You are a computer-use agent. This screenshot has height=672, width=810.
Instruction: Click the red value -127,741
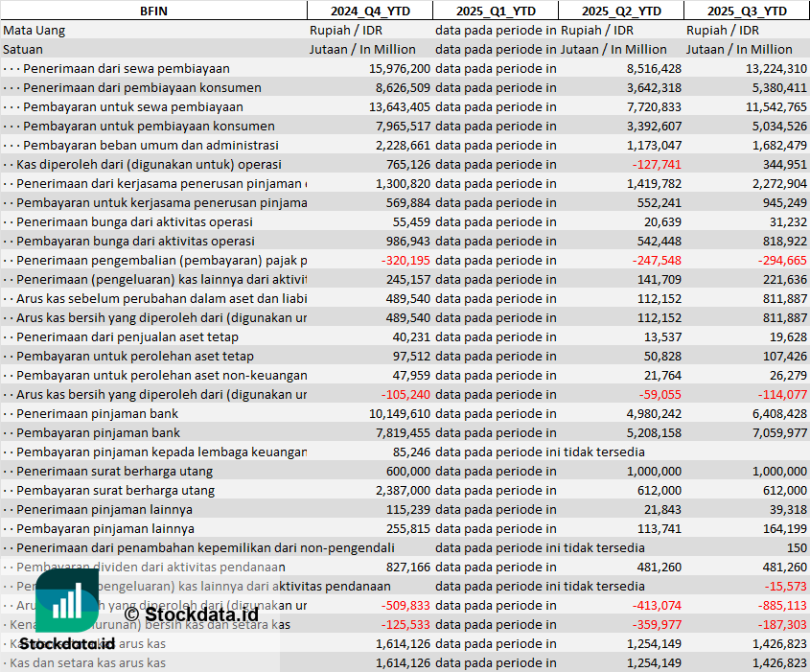[x=657, y=164]
